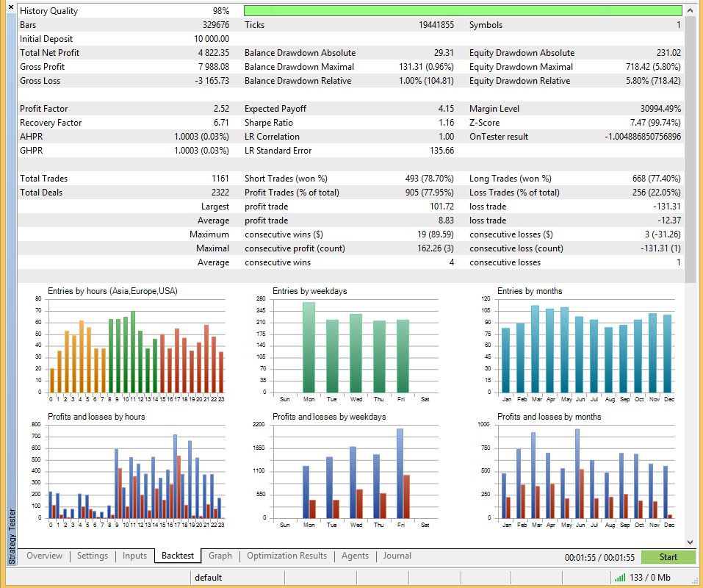Click the History Quality green progress bar
The image size is (703, 588).
coord(462,11)
